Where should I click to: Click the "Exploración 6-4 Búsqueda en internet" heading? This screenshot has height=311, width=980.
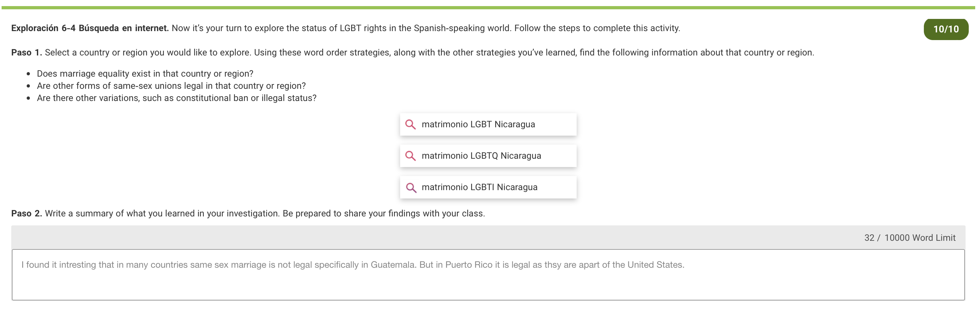pos(90,28)
